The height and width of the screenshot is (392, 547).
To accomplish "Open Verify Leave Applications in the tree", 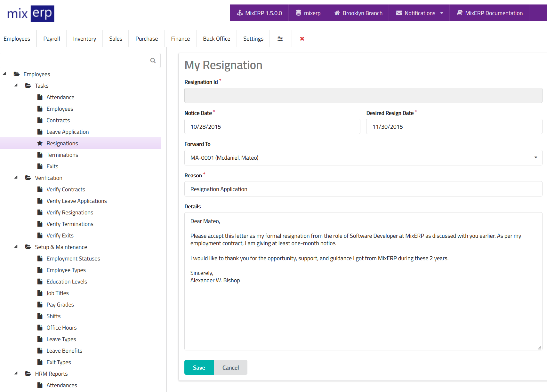I will (x=76, y=201).
